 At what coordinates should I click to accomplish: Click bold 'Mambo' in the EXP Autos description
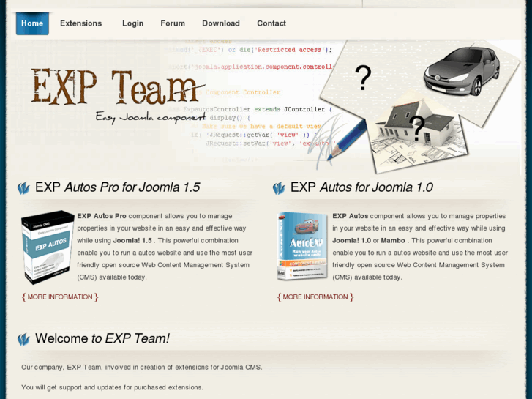pos(393,240)
